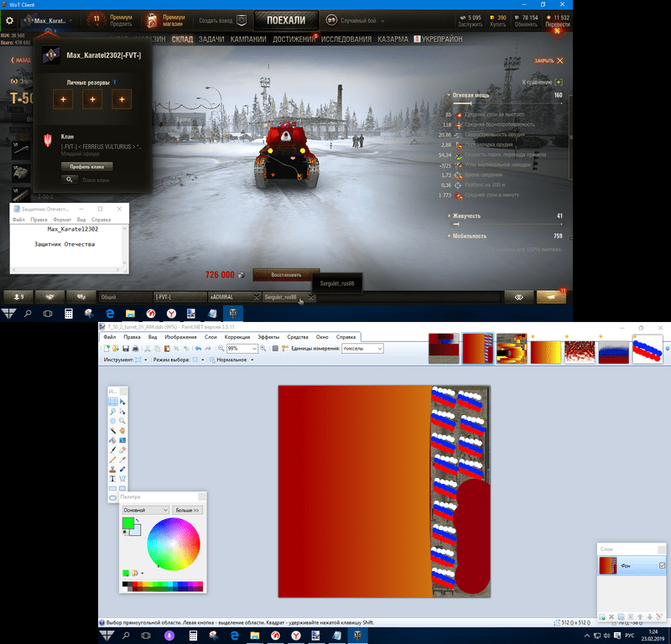
Task: Select the Zoom tool in toolbox
Action: [122, 421]
